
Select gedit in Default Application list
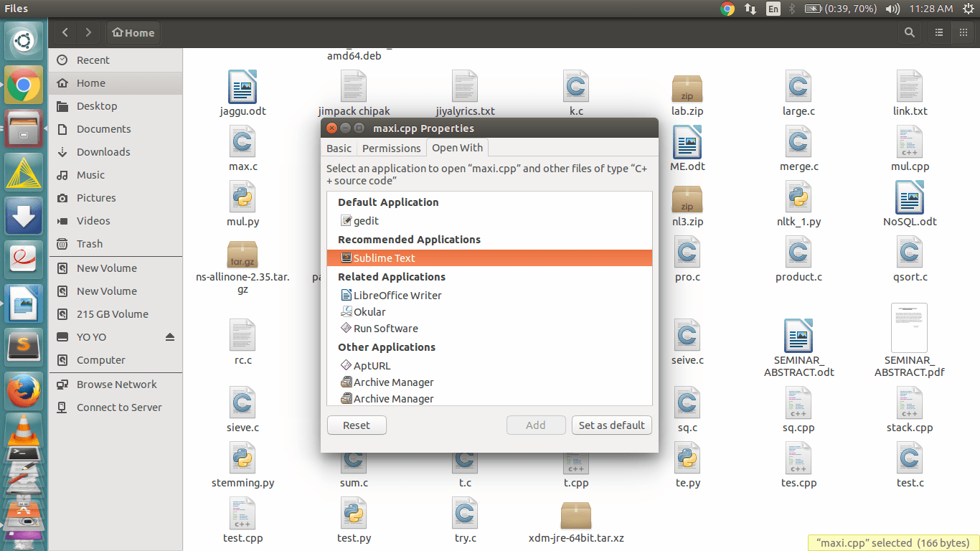pos(366,221)
